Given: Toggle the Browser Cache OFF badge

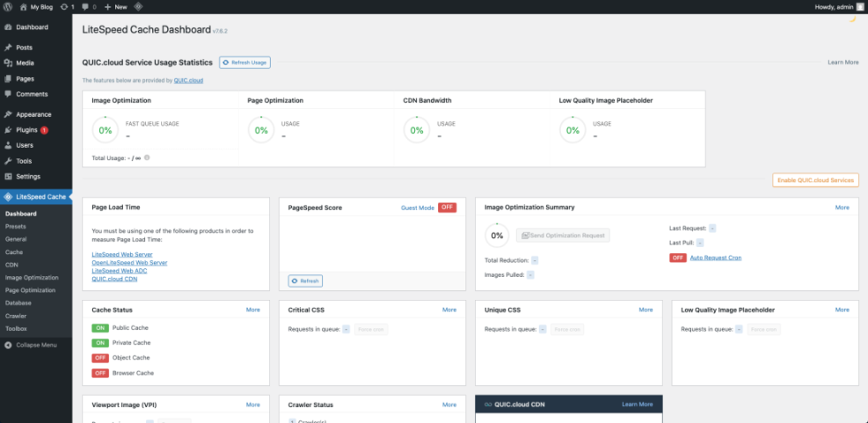Looking at the screenshot, I should point(100,373).
